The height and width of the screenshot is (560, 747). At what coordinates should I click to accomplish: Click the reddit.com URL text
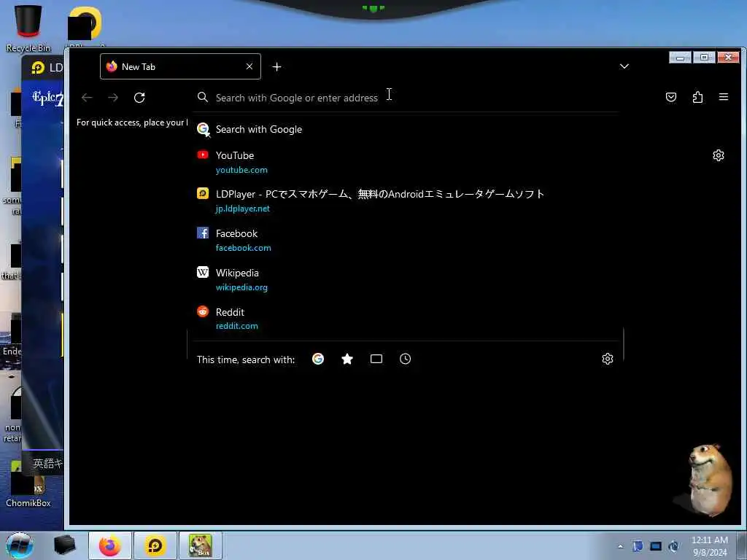[x=237, y=326]
